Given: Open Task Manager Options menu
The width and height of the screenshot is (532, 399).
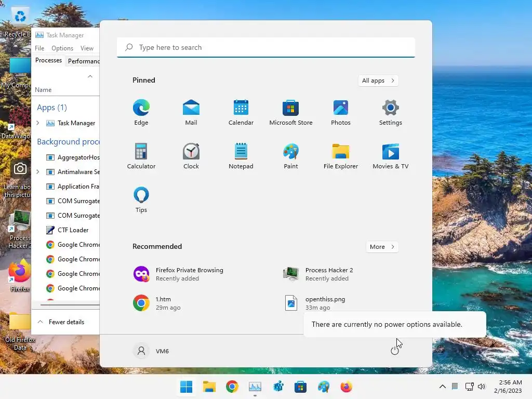Looking at the screenshot, I should pos(62,48).
